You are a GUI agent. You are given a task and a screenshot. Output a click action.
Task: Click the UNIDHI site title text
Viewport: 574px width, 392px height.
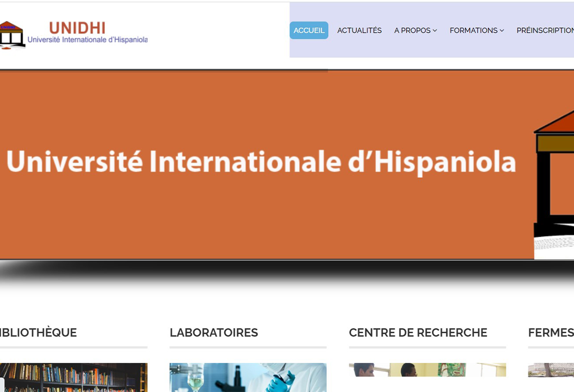coord(77,28)
